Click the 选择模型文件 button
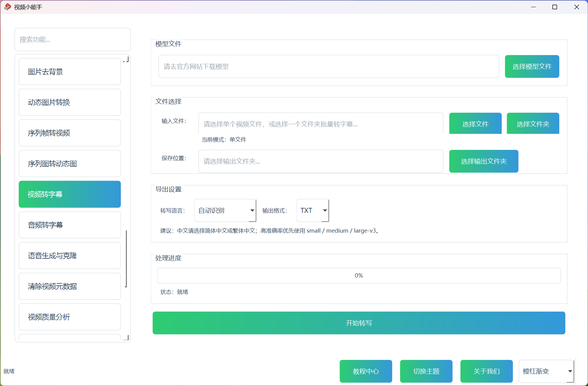Image resolution: width=588 pixels, height=386 pixels. pyautogui.click(x=532, y=67)
